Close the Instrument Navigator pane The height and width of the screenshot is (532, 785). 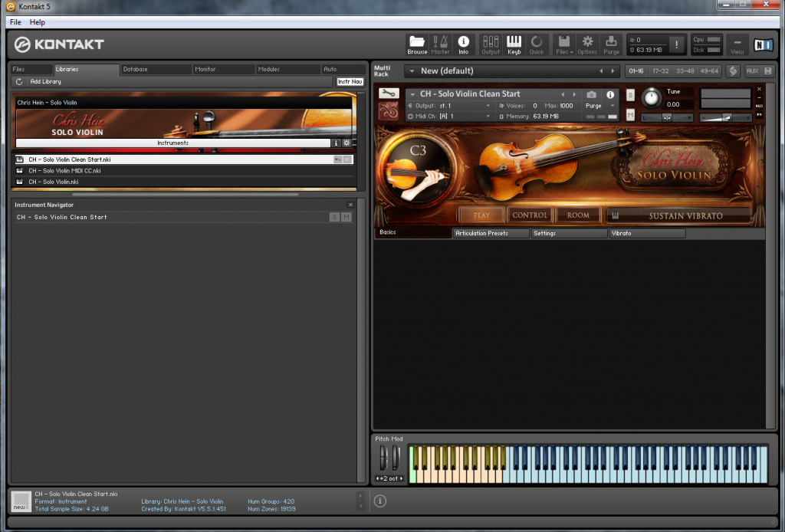point(350,205)
